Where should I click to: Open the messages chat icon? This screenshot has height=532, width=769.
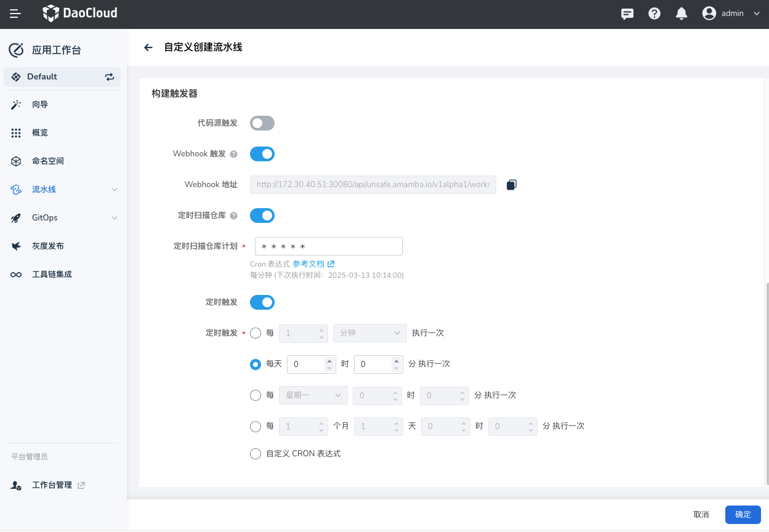(x=627, y=14)
